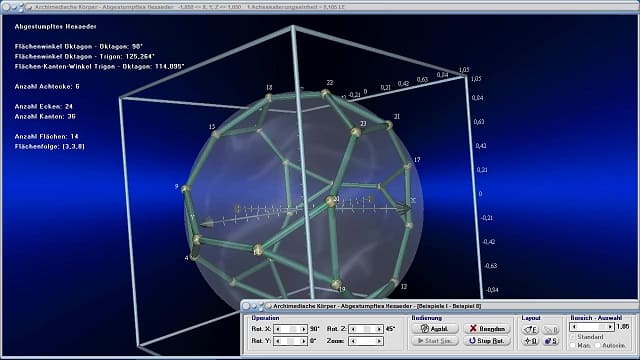This screenshot has height=360, width=640.
Task: Click vertex 22 on the polyhedron
Action: tap(325, 93)
